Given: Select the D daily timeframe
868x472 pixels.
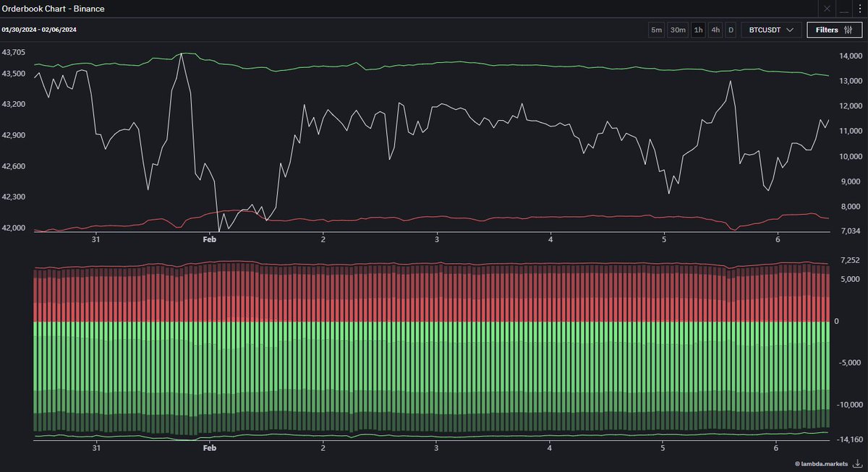Looking at the screenshot, I should 731,30.
